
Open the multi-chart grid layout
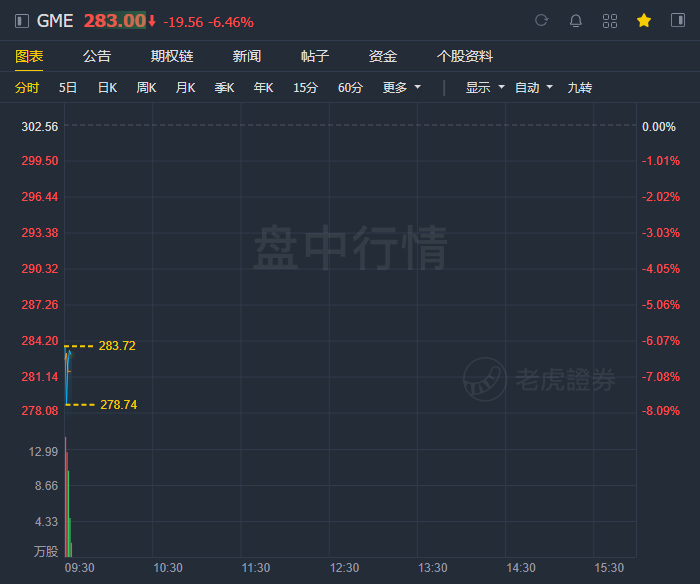coord(610,21)
